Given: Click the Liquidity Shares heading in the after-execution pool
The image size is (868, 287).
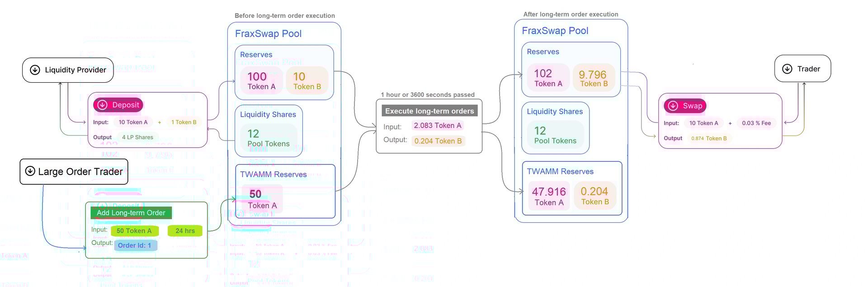Looking at the screenshot, I should click(x=555, y=111).
